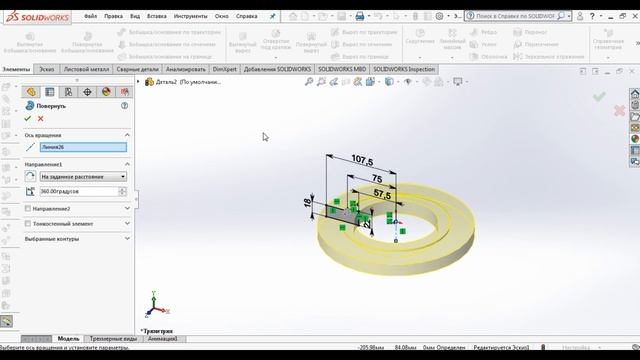The width and height of the screenshot is (640, 360).
Task: Click the Линия26 axis selection box
Action: [83, 147]
